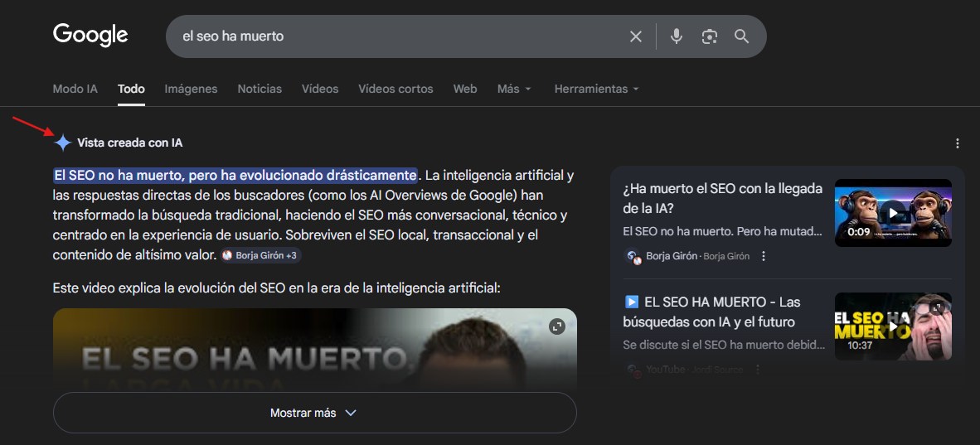This screenshot has height=445, width=980.
Task: Play the monkeys video thumbnail
Action: coord(893,213)
